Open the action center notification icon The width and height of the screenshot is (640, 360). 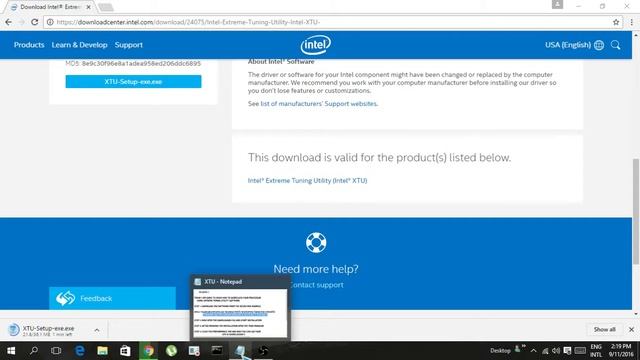pos(567,351)
